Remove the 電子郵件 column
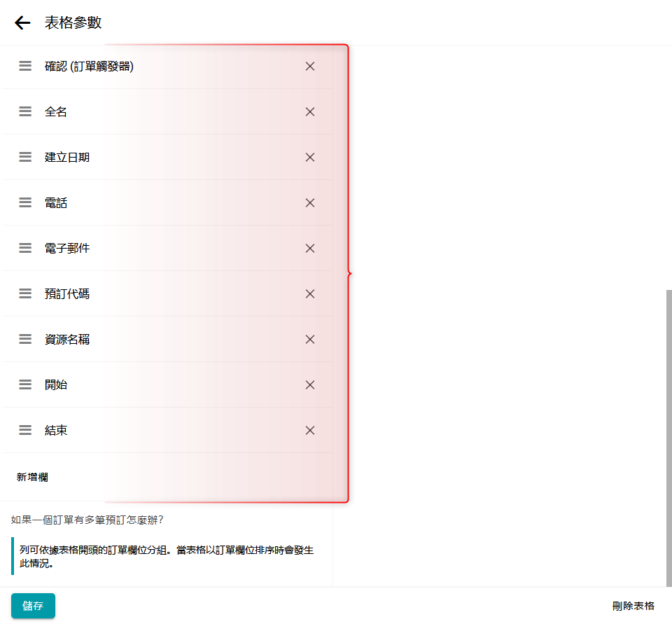Image resolution: width=672 pixels, height=624 pixels. click(310, 249)
